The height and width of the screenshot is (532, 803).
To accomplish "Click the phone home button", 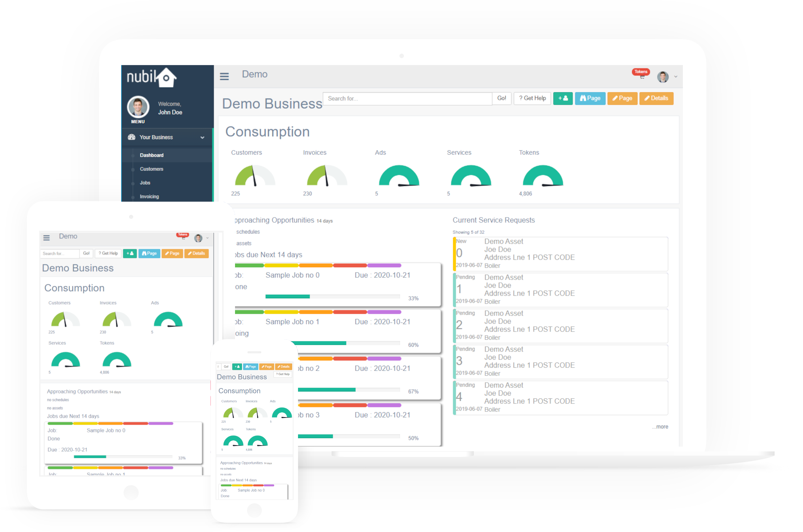I will [254, 510].
